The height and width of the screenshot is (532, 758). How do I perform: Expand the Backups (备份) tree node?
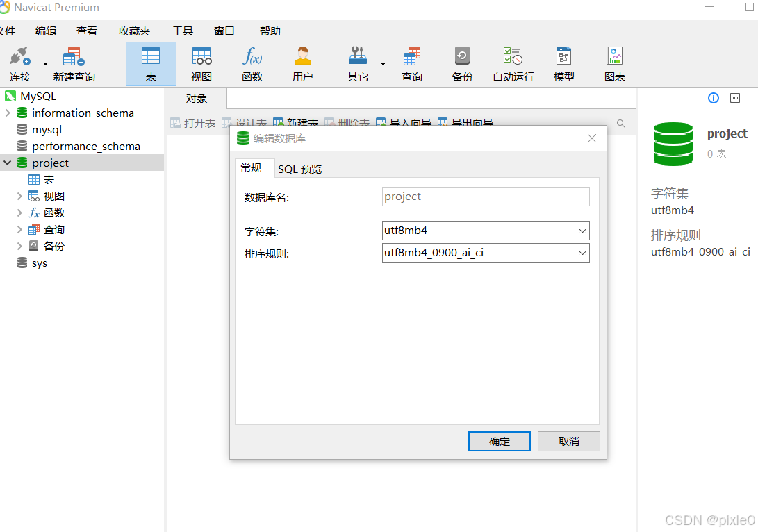(x=19, y=246)
